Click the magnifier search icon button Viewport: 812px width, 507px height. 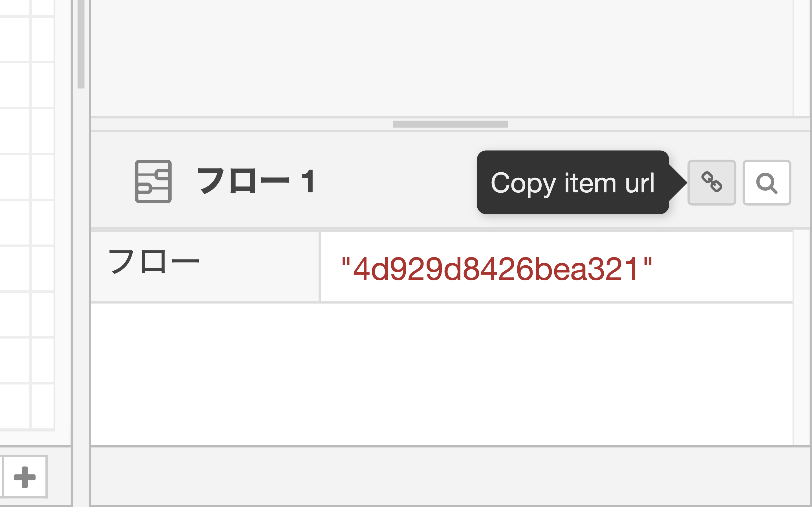(767, 183)
